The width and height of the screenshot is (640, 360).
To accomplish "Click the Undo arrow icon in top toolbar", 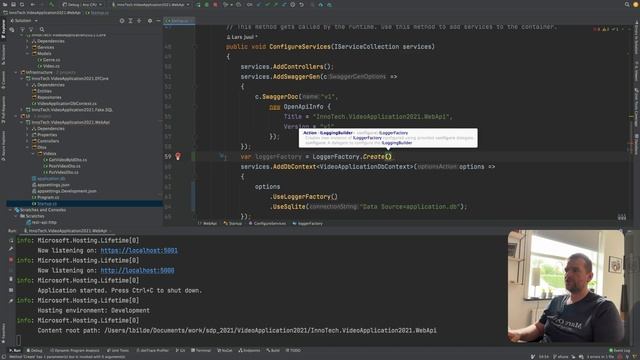I will (x=301, y=4).
